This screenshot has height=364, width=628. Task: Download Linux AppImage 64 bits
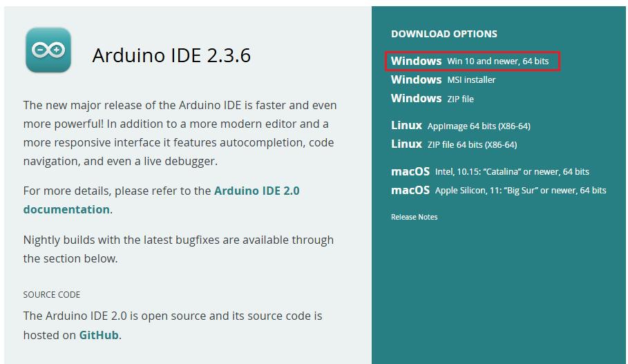point(461,126)
